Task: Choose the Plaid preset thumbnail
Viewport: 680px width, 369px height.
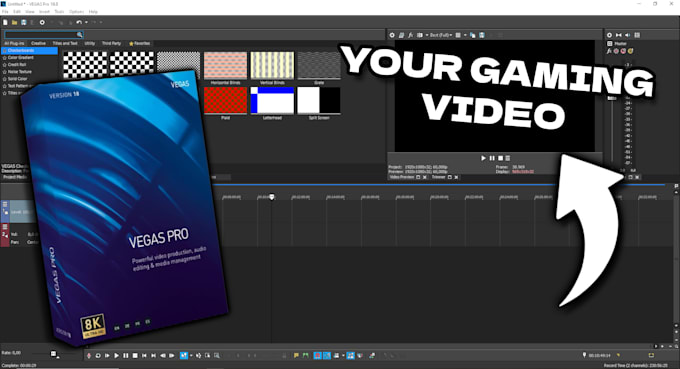Action: pyautogui.click(x=225, y=101)
